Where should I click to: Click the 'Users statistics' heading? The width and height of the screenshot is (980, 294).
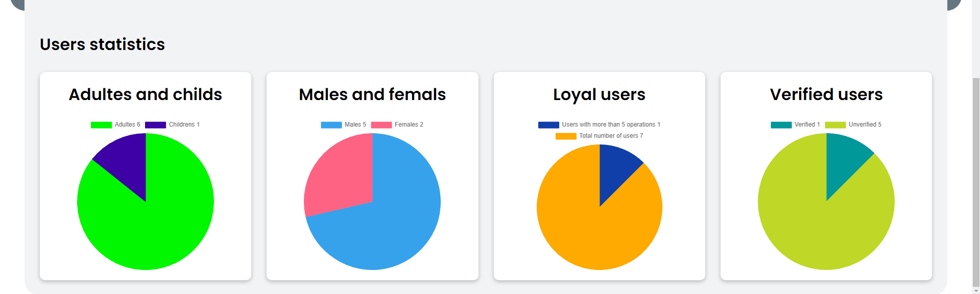tap(102, 44)
